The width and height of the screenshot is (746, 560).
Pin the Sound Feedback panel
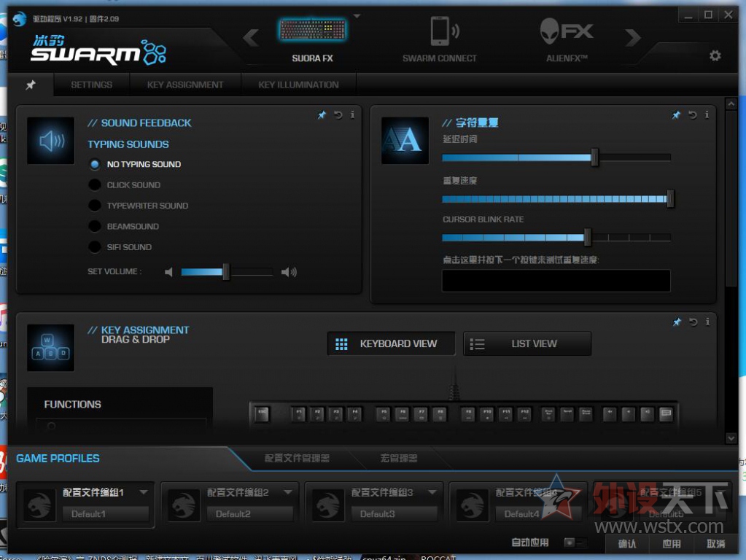coord(322,115)
